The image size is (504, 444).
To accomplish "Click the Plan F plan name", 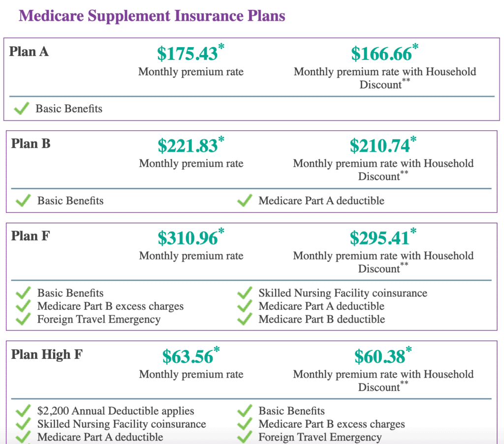I will (x=31, y=236).
